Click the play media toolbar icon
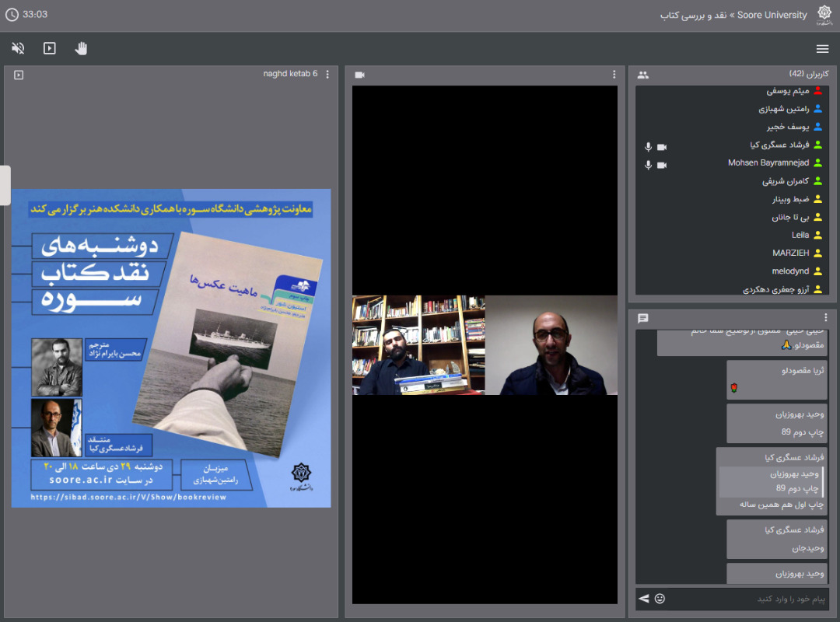 point(49,48)
